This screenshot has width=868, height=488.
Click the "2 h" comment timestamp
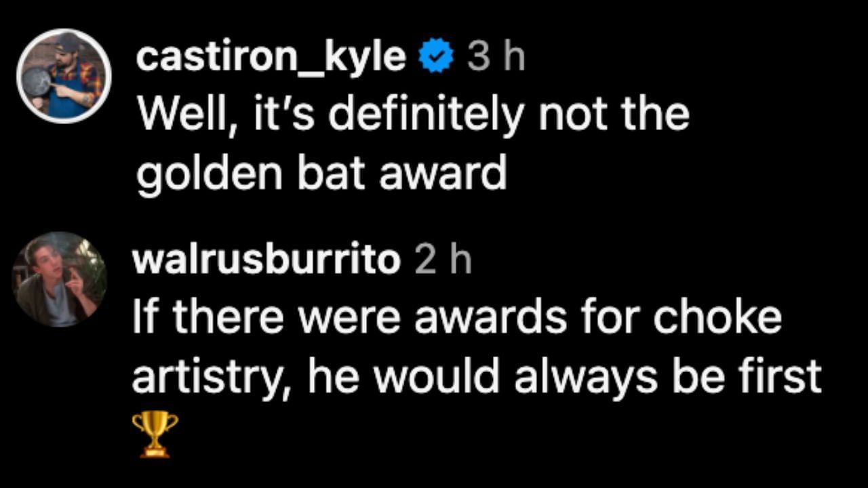[x=443, y=260]
